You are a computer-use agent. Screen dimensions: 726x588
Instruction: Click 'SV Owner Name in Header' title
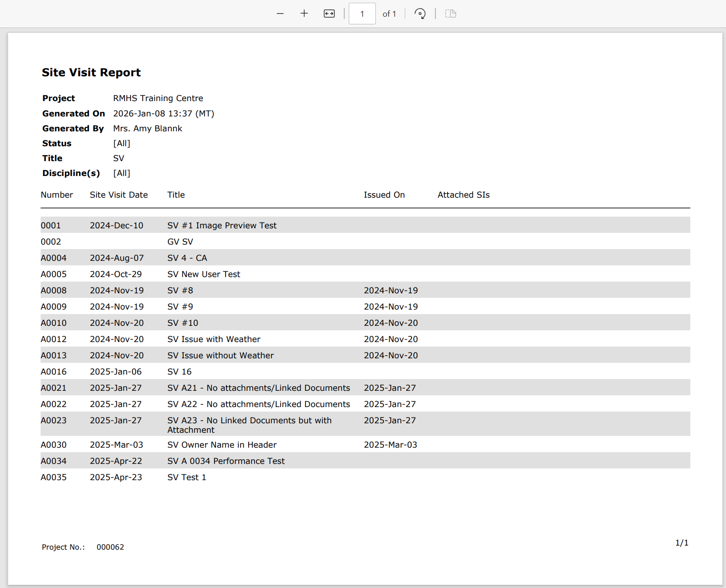222,445
